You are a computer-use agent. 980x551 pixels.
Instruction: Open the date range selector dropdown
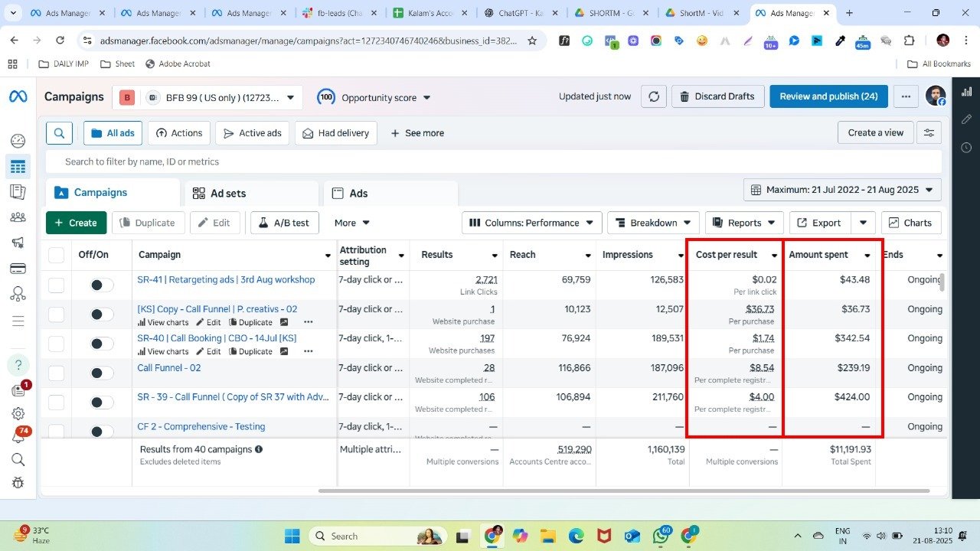click(x=842, y=190)
